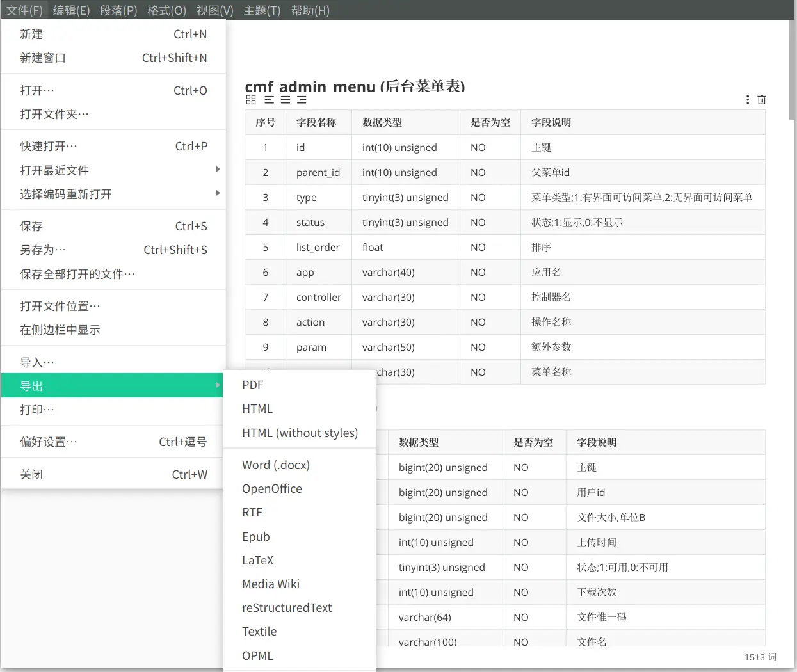
Task: Expand the 选择编码重新打开 submenu
Action: pos(218,193)
